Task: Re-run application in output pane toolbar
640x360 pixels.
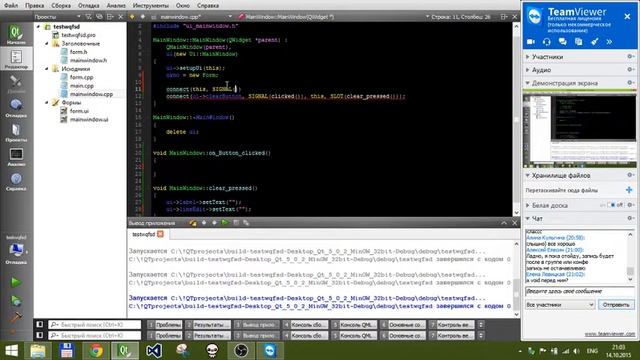Action: (x=225, y=222)
